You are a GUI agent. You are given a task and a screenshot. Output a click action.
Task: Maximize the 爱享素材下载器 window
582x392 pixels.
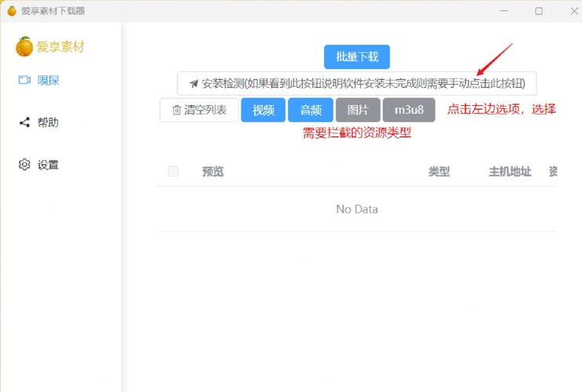[539, 11]
